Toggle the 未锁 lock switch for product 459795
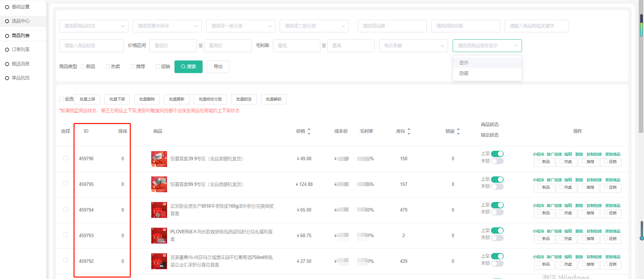This screenshot has height=279, width=644. tap(497, 187)
